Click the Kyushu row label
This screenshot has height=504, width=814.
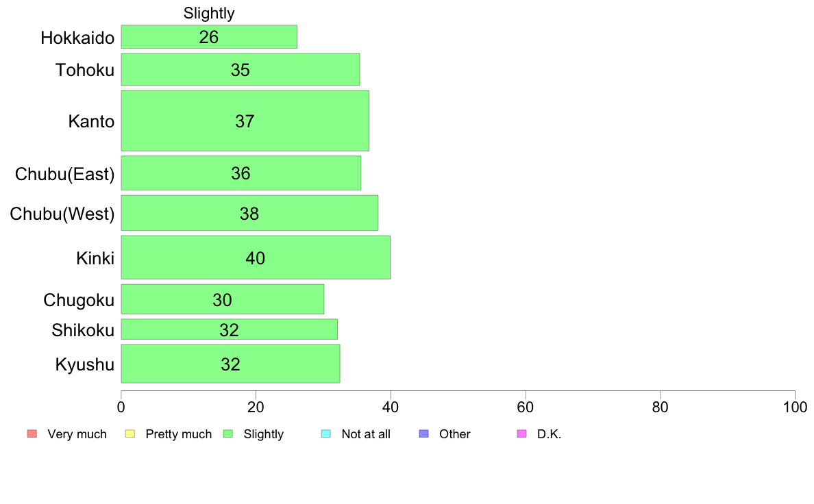pyautogui.click(x=84, y=364)
